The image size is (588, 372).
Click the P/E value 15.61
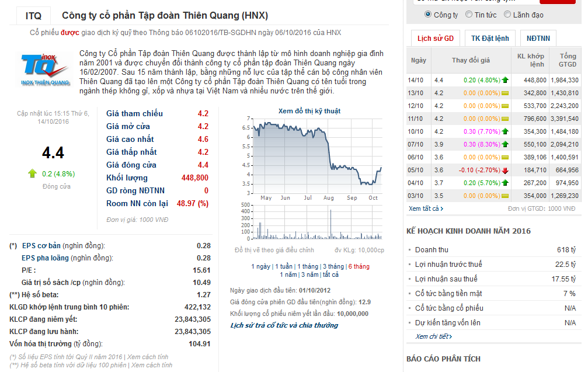pyautogui.click(x=201, y=270)
